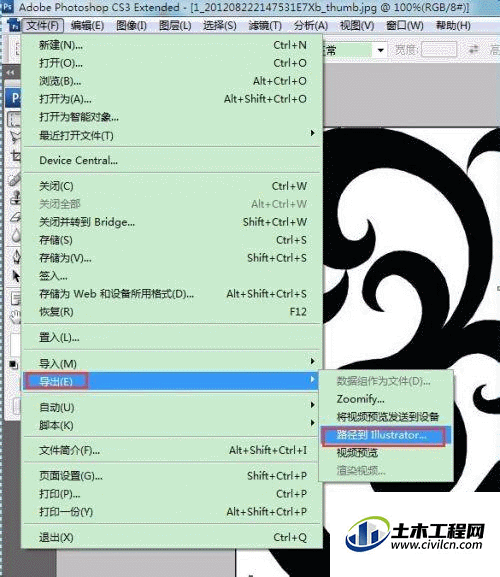Click the default colors icon in toolbox
This screenshot has height=577, width=500.
[x=13, y=364]
